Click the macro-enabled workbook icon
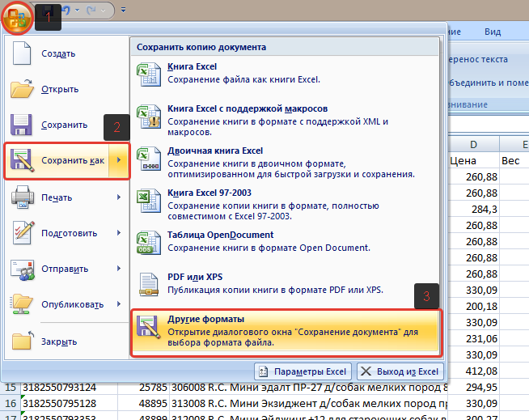 149,117
